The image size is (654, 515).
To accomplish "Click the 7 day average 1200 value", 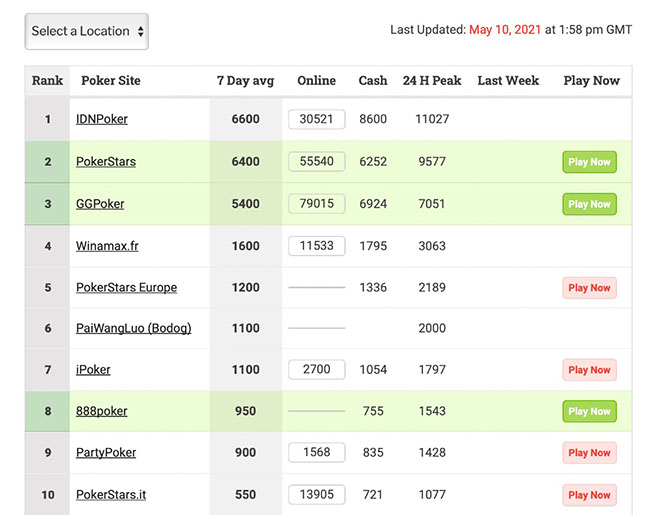I will [246, 288].
